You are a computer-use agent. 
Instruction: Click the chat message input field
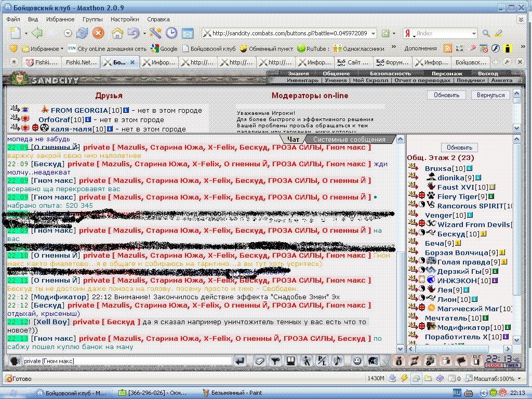[127, 361]
